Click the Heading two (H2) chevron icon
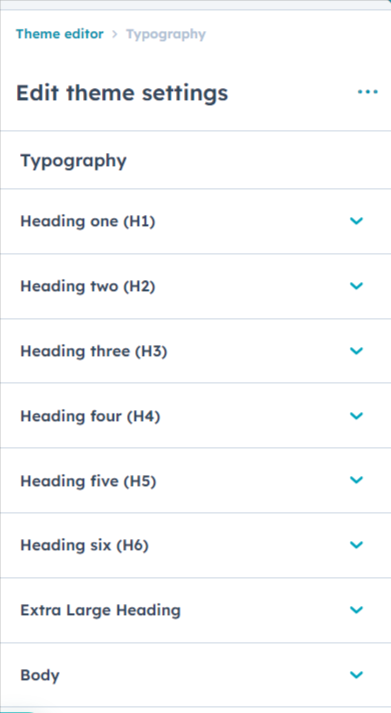 356,286
